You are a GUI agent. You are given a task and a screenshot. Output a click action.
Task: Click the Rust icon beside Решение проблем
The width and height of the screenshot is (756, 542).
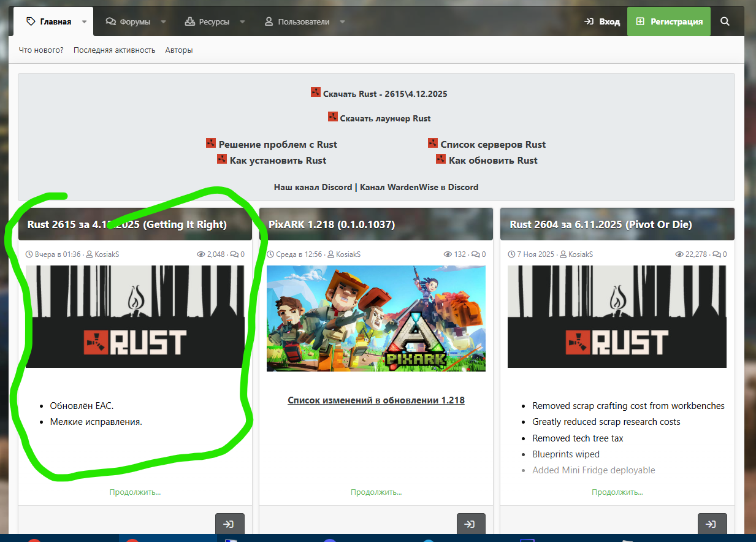[x=211, y=143]
